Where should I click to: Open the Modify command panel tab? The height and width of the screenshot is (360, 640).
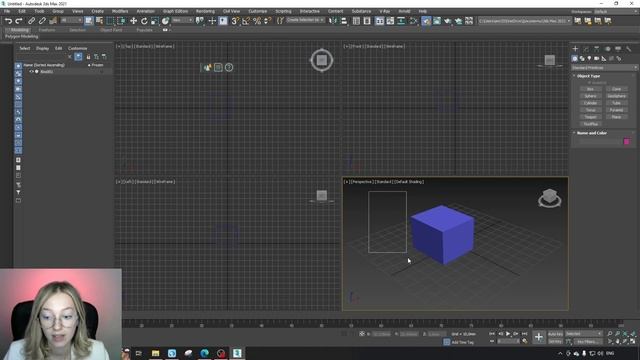(x=586, y=49)
